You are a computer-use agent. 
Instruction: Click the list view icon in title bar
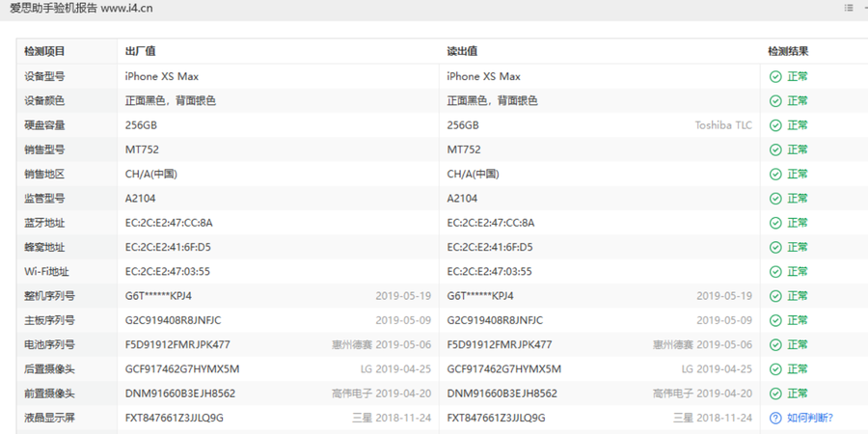click(x=849, y=8)
